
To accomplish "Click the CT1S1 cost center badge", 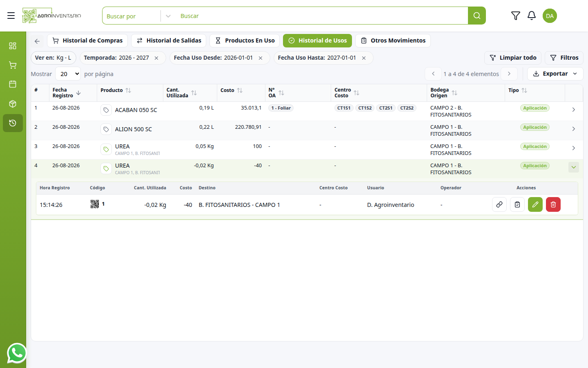I will click(x=344, y=108).
